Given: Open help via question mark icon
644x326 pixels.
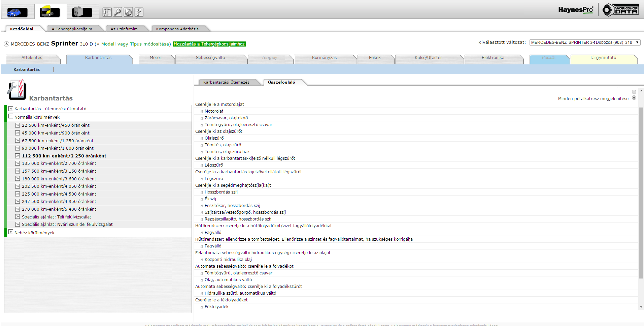Looking at the screenshot, I should pos(139,12).
